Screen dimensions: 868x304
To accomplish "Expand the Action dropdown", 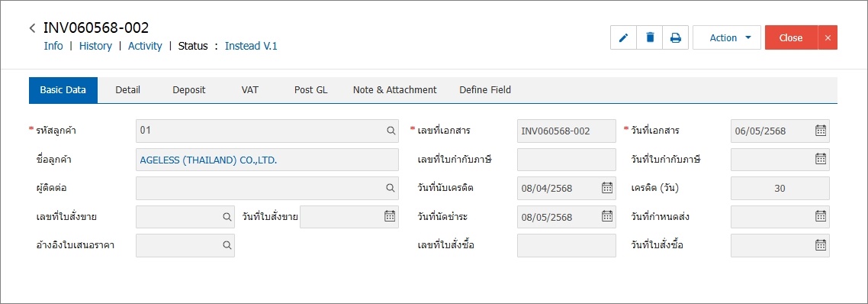I will click(727, 37).
